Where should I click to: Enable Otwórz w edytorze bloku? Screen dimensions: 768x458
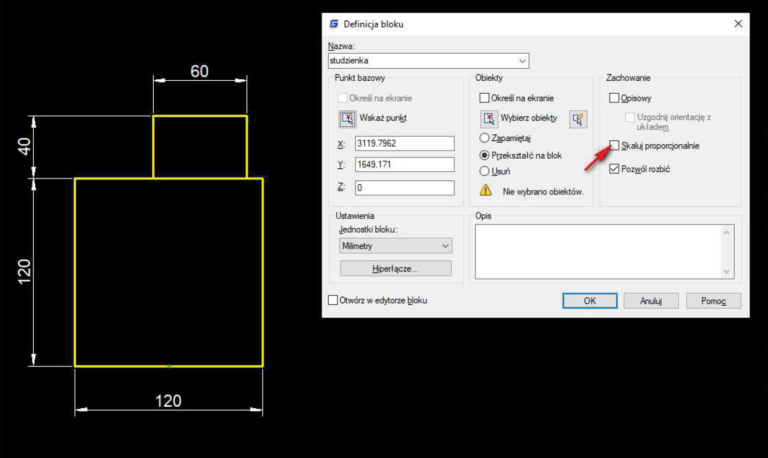(334, 300)
